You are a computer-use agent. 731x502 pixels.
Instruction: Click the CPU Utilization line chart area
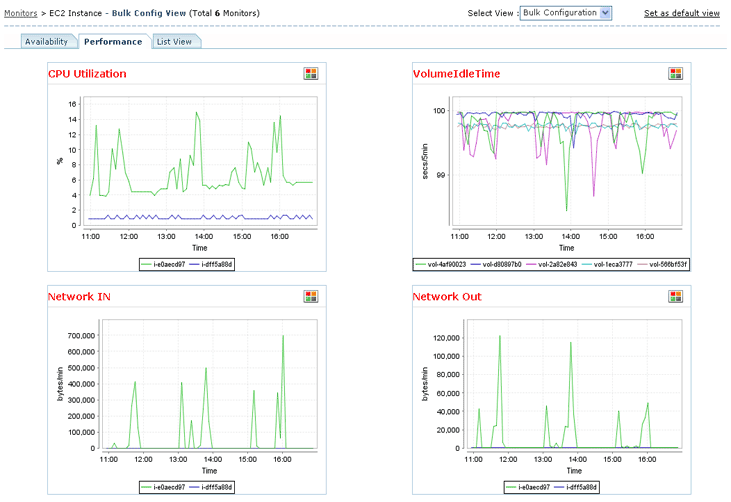tap(200, 162)
